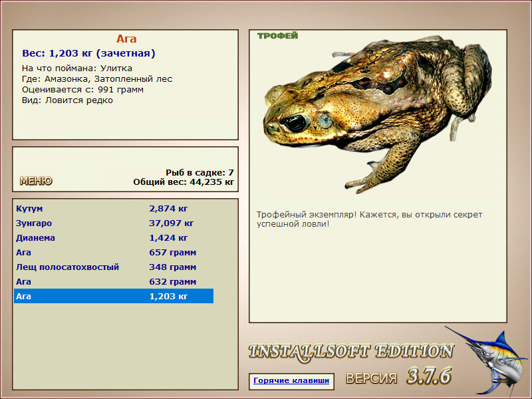
Task: Open the Горячие клавиши link
Action: pos(291,380)
